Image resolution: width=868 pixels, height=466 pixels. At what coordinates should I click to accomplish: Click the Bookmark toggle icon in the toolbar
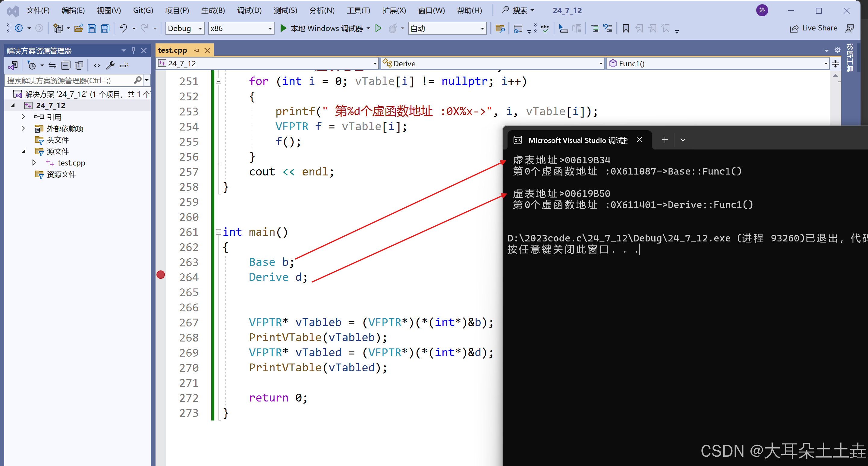pyautogui.click(x=625, y=28)
